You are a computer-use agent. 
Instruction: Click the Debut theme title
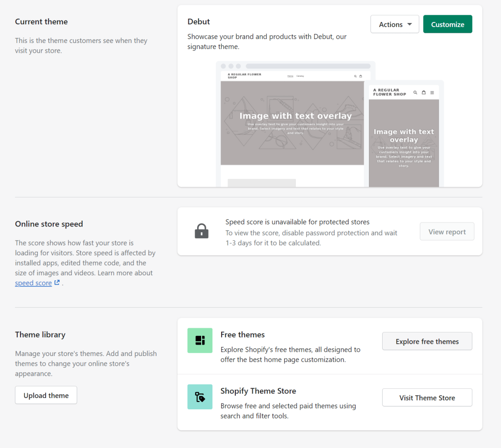click(x=199, y=22)
